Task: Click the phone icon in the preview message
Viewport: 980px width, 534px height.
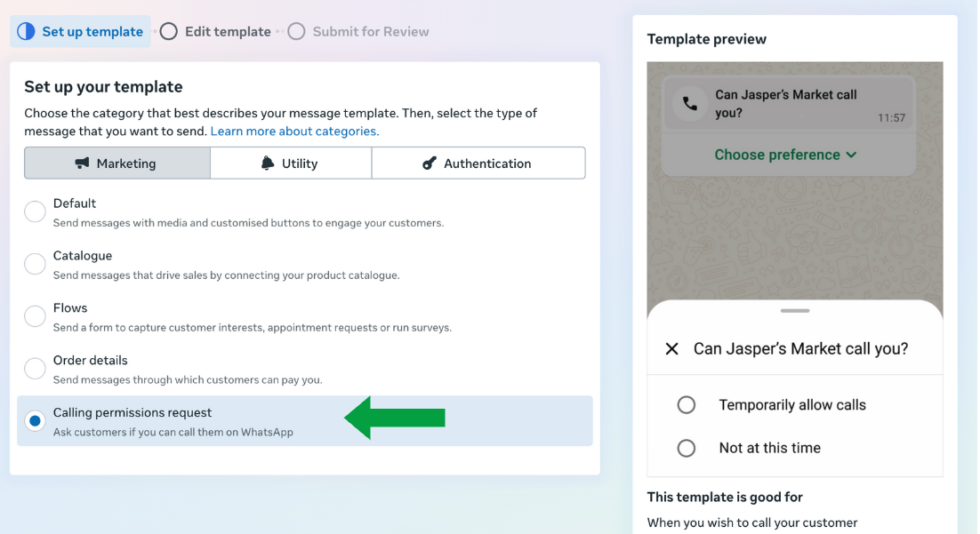Action: point(690,103)
